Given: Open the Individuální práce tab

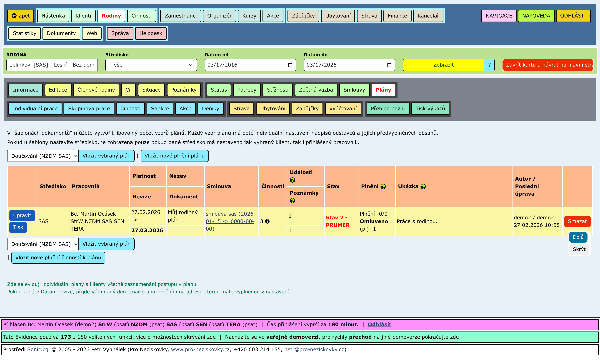Looking at the screenshot, I should click(35, 109).
